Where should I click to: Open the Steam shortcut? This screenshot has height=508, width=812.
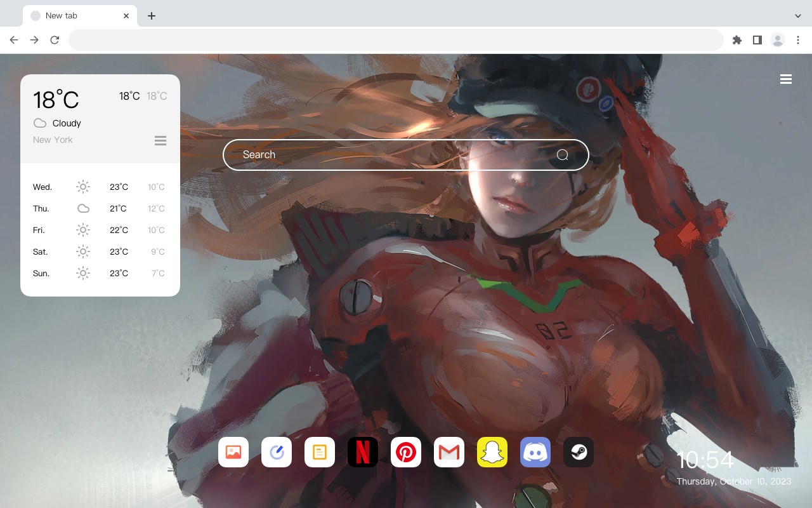(579, 452)
